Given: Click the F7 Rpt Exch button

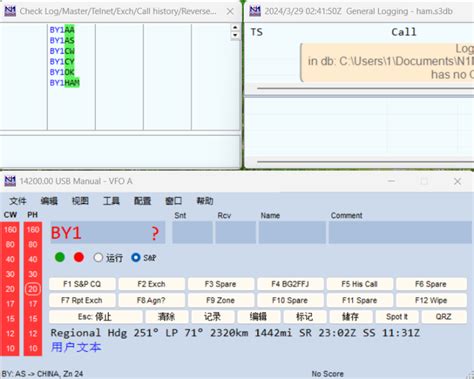Looking at the screenshot, I should coord(82,300).
